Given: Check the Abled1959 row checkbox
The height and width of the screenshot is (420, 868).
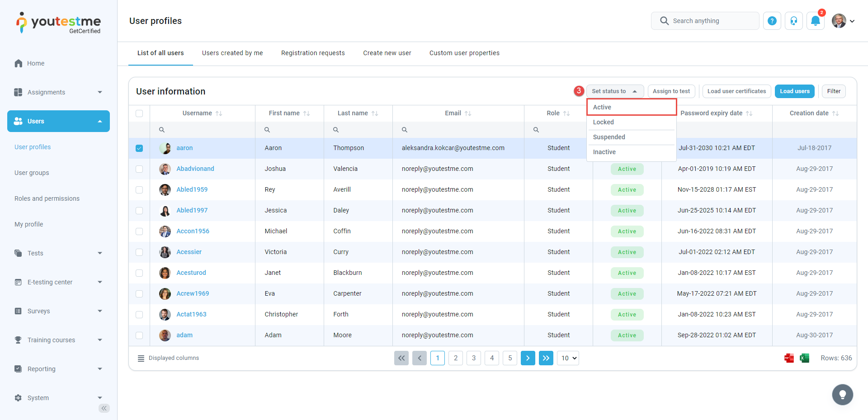Looking at the screenshot, I should (139, 190).
